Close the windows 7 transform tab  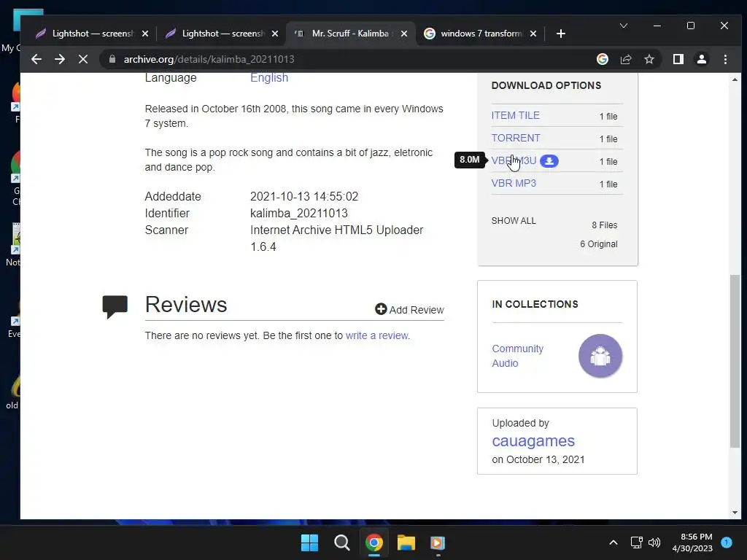533,34
